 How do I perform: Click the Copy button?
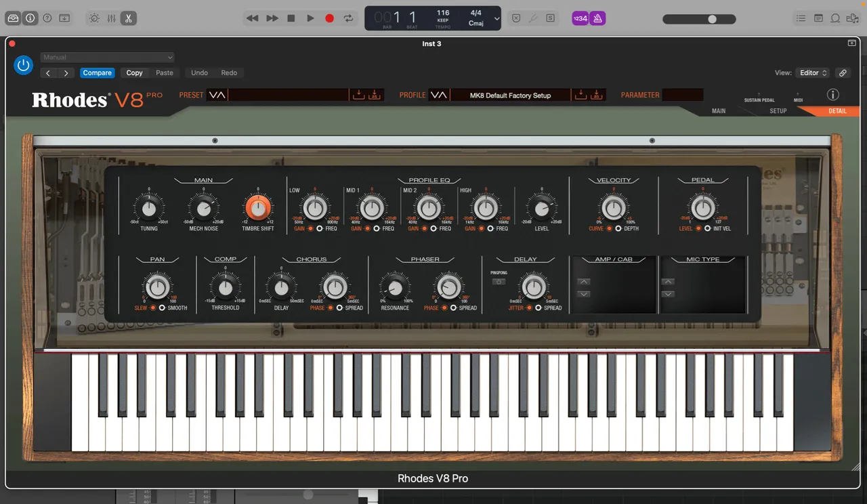point(134,72)
